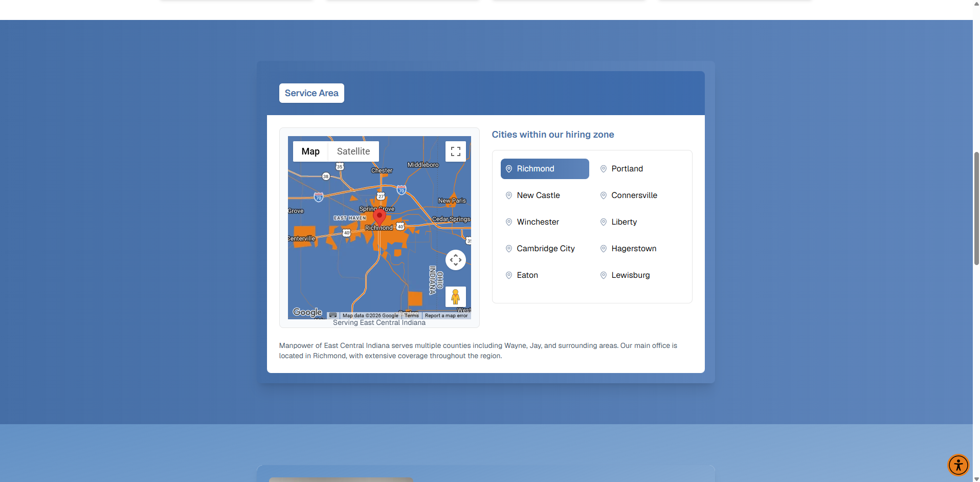Select the Richmond city button
Viewport: 980px width, 482px height.
(x=545, y=169)
